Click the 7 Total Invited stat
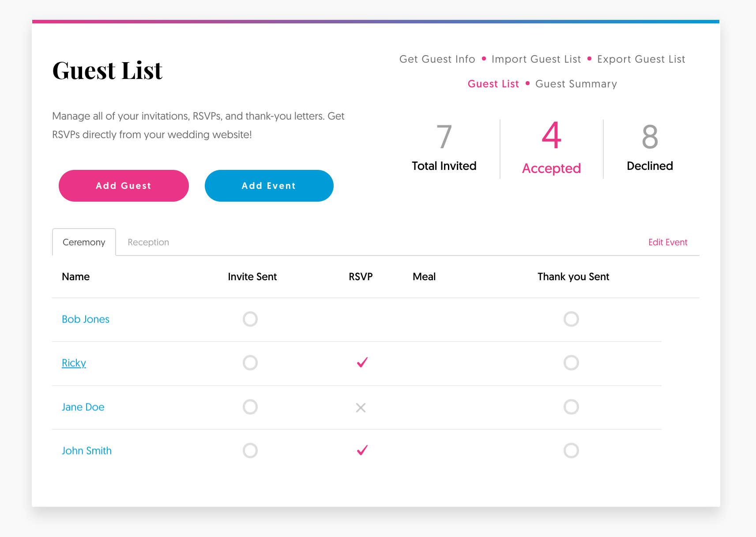 (444, 148)
